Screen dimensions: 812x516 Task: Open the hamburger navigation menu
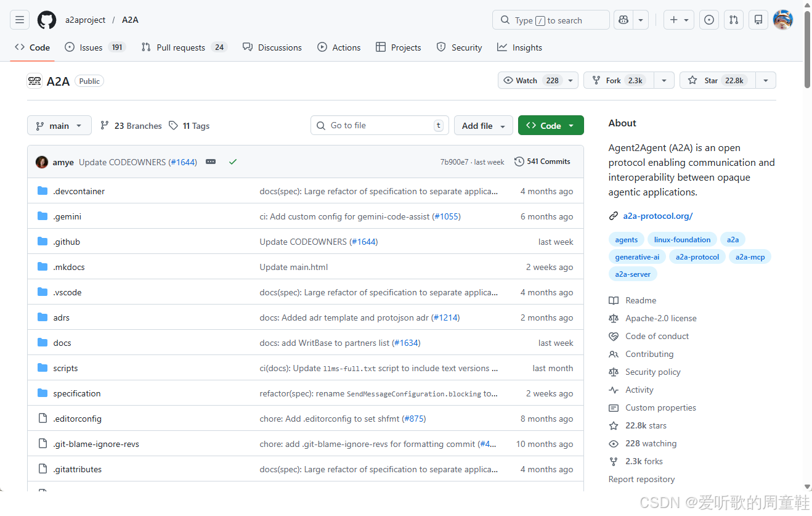(x=20, y=20)
